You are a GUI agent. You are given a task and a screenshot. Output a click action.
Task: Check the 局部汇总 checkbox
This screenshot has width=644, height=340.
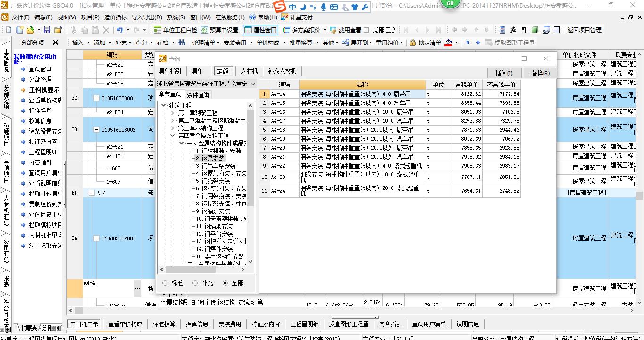click(367, 30)
